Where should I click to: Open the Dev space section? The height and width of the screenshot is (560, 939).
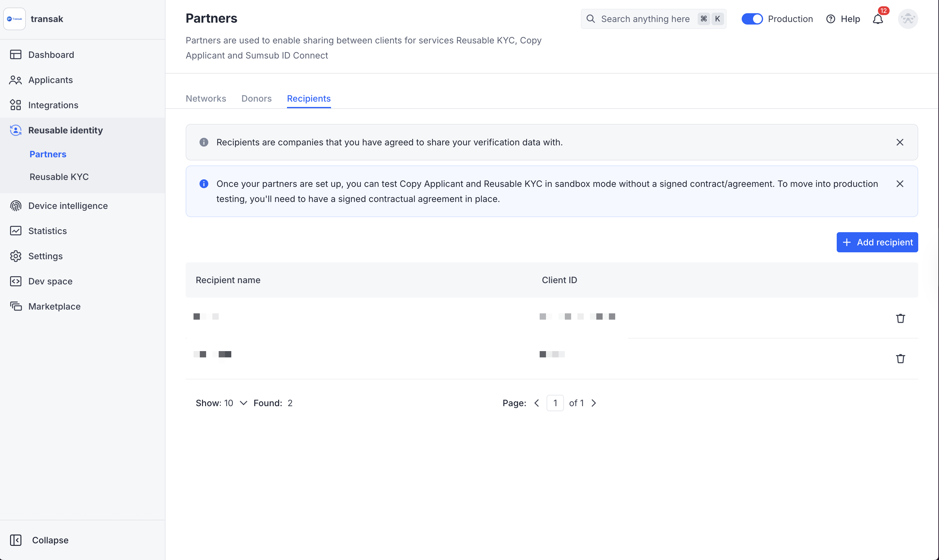click(50, 281)
